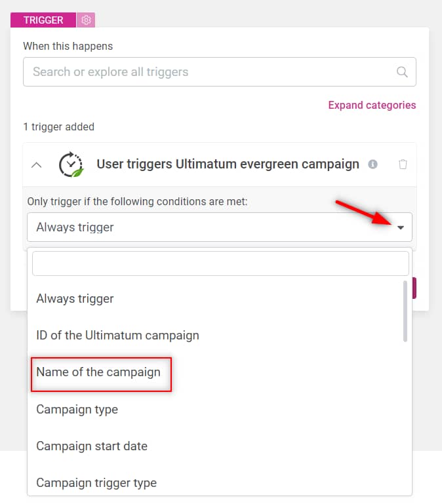442x504 pixels.
Task: Select 'Campaign start date' option
Action: (x=92, y=446)
